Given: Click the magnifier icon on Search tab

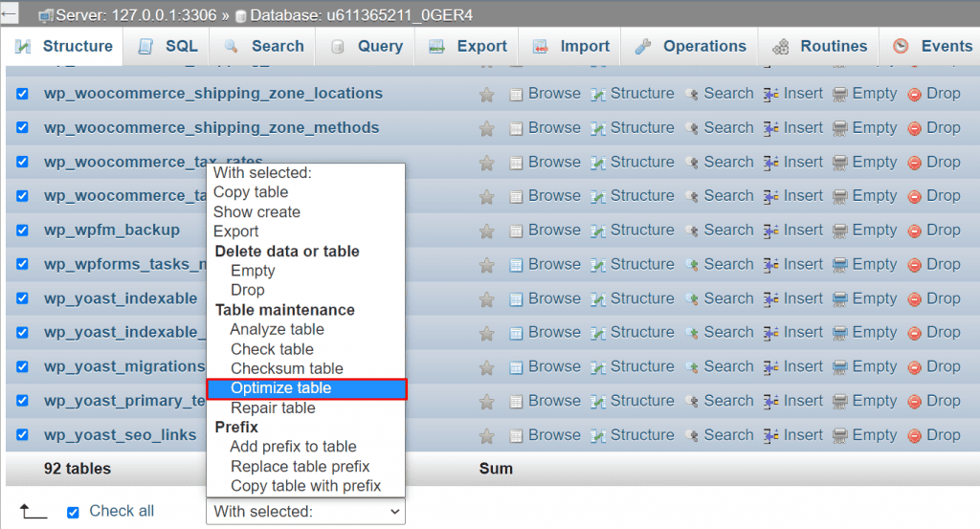Looking at the screenshot, I should point(232,47).
